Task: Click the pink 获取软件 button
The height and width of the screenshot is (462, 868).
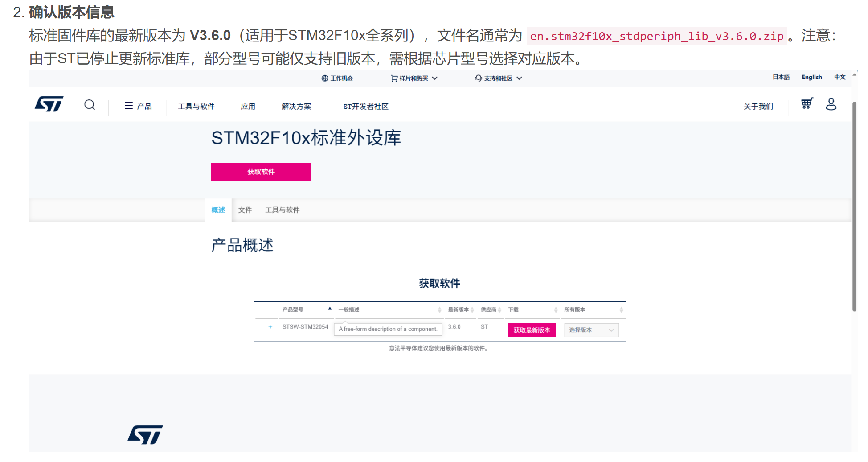Action: click(261, 172)
